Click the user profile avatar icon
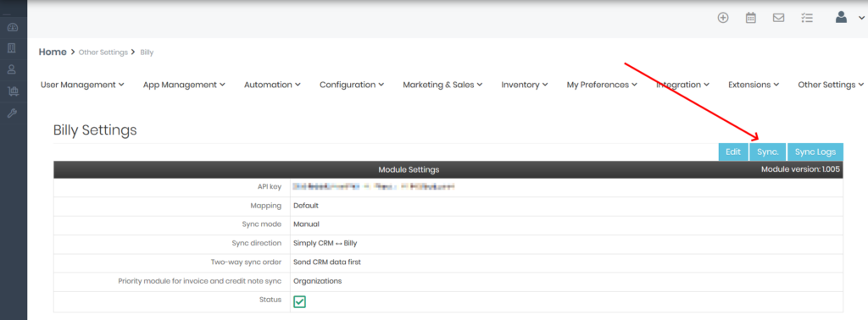This screenshot has height=320, width=868. point(842,17)
